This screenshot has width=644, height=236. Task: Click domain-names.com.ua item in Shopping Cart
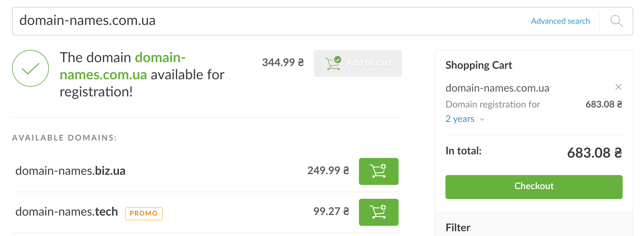click(x=497, y=88)
